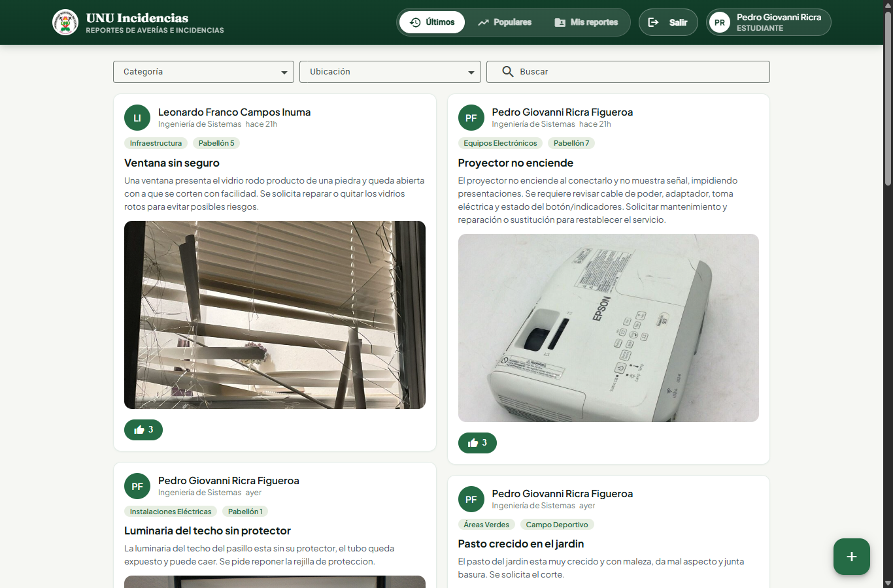Click the scrollbar down arrow

tap(888, 583)
